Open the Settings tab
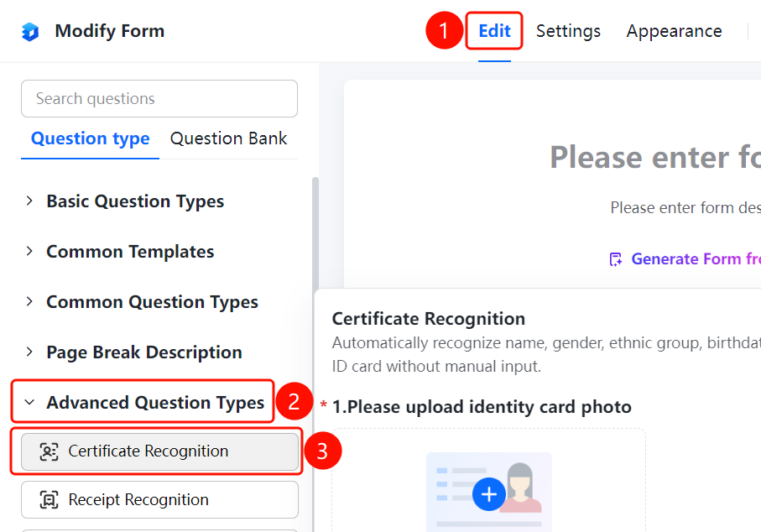 coord(568,31)
